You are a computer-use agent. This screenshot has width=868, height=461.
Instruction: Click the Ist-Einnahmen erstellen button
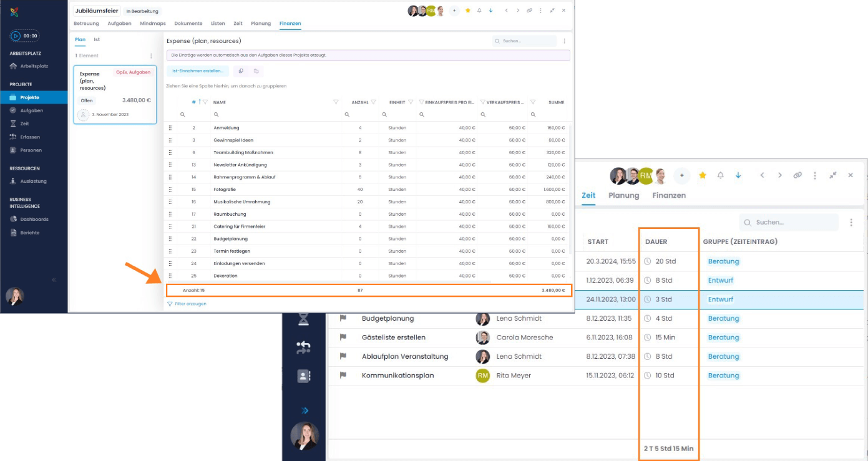[x=198, y=71]
